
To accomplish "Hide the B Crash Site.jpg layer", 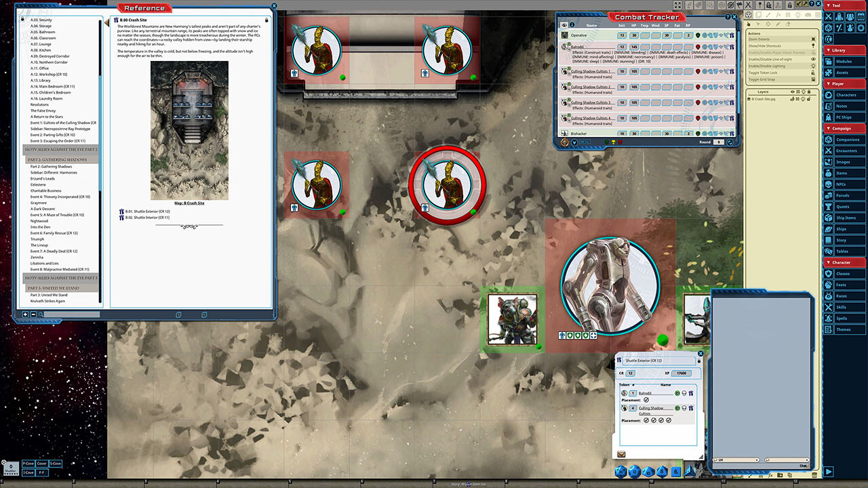I will click(792, 99).
